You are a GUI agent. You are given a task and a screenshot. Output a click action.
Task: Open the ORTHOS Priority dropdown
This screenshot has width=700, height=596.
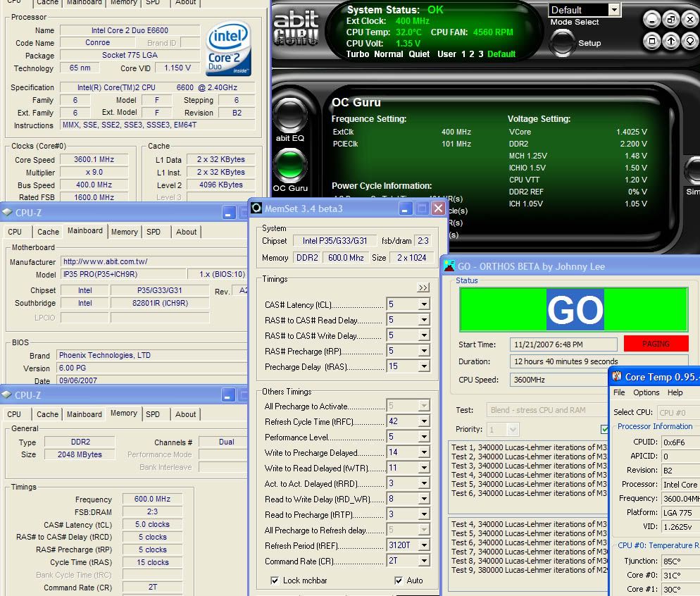pyautogui.click(x=513, y=430)
